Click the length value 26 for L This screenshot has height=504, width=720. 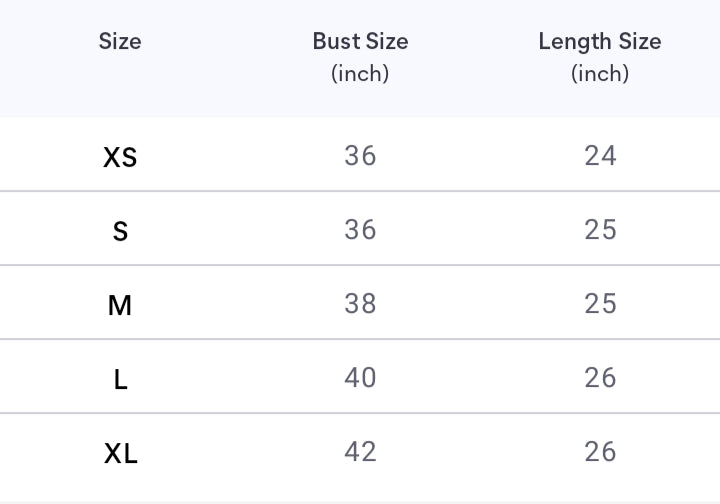tap(600, 378)
